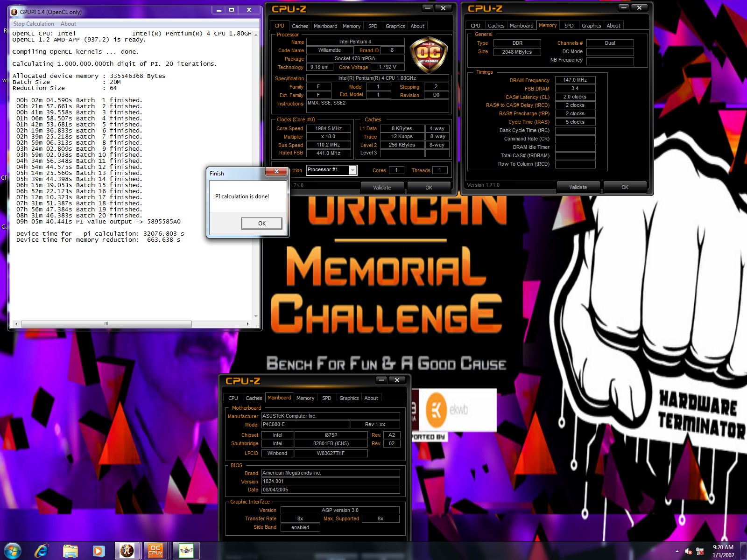Minimize the Memory CPU-Z window
This screenshot has height=560, width=747.
pyautogui.click(x=624, y=7)
